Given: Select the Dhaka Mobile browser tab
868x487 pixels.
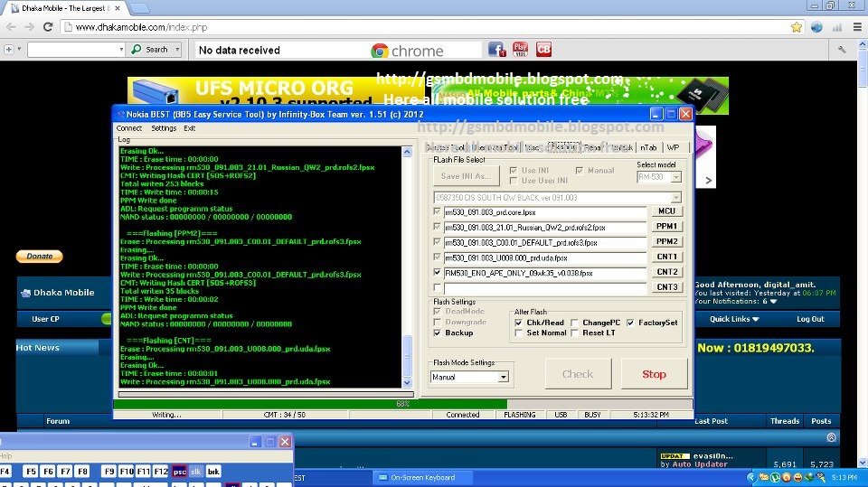Looking at the screenshot, I should (65, 8).
